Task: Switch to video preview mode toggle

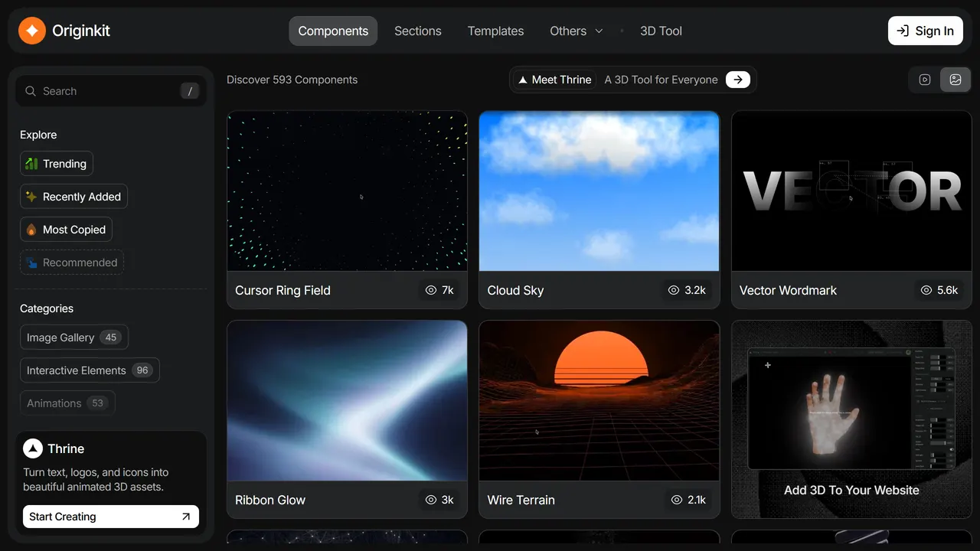Action: coord(925,80)
